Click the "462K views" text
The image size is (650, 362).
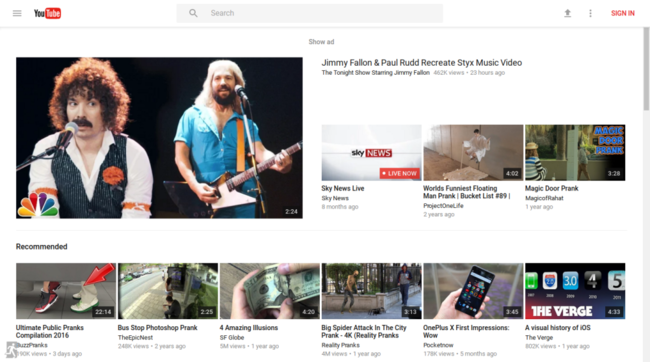pos(449,73)
